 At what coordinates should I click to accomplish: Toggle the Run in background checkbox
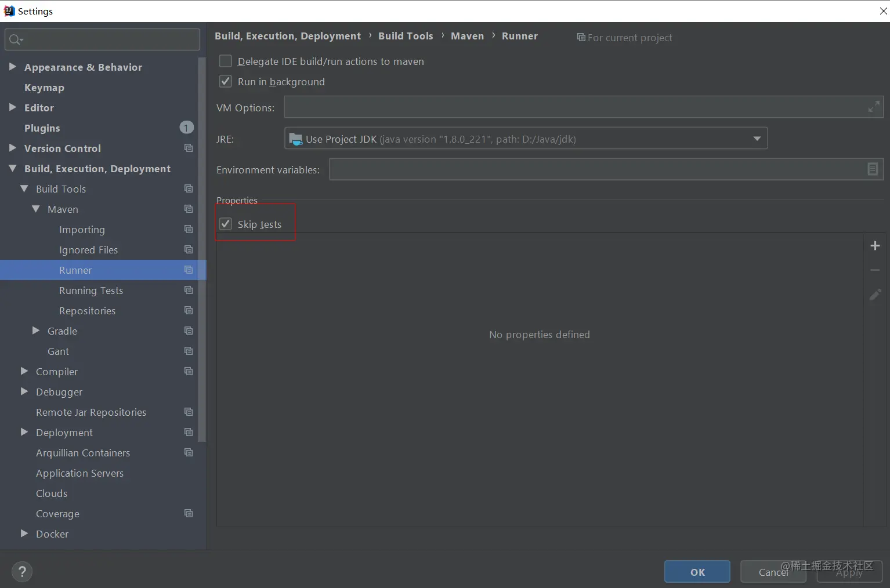[226, 81]
